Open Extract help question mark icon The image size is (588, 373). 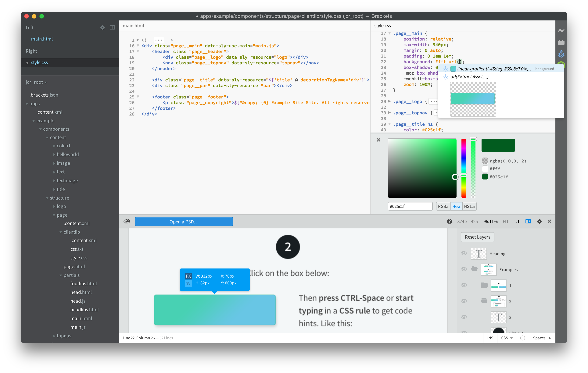(449, 221)
